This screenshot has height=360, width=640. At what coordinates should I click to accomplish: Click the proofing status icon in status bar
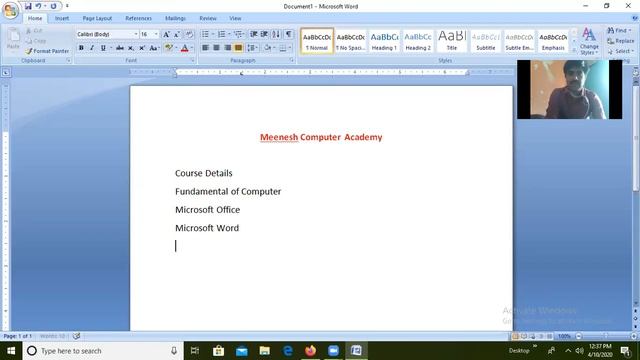(x=76, y=336)
